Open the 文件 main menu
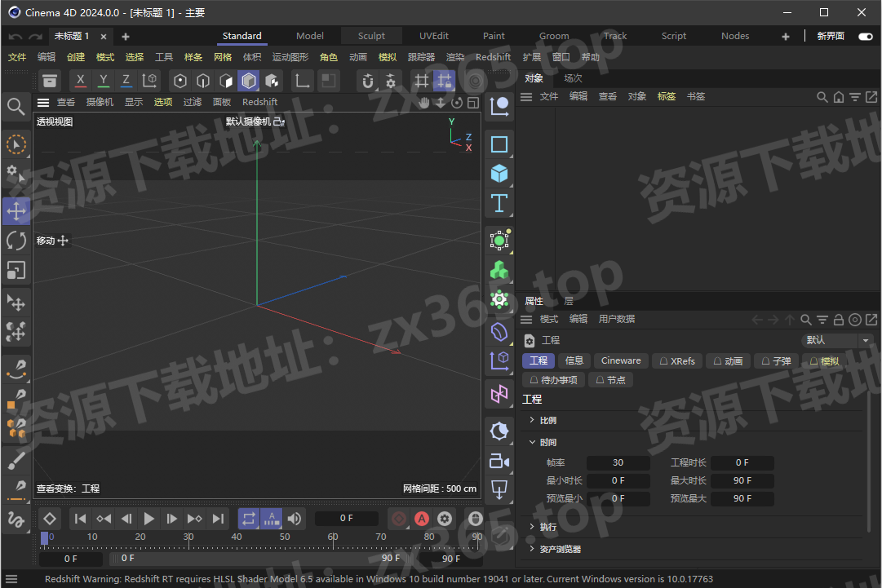The height and width of the screenshot is (588, 882). [17, 57]
